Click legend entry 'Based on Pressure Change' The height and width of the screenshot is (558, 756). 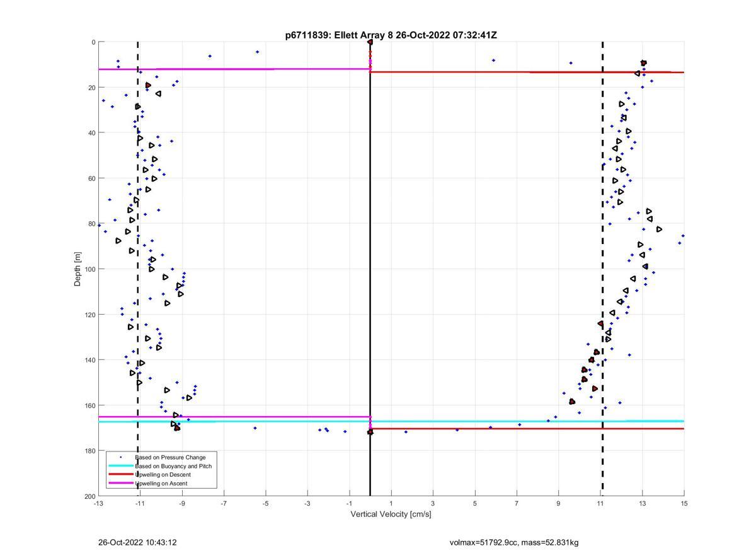pos(170,457)
